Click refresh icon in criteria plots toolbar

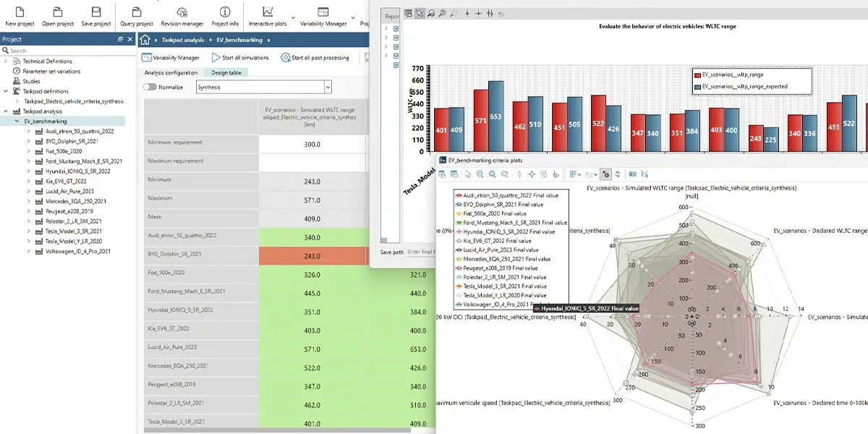tap(617, 174)
